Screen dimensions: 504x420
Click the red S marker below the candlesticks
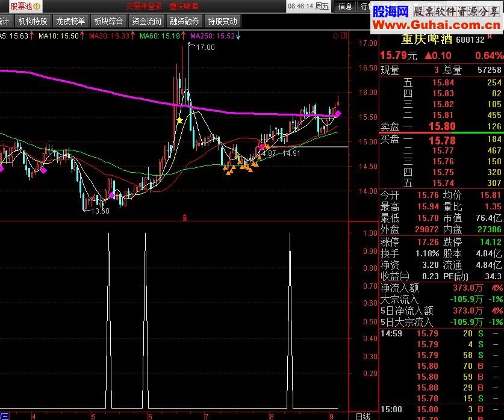pos(185,218)
